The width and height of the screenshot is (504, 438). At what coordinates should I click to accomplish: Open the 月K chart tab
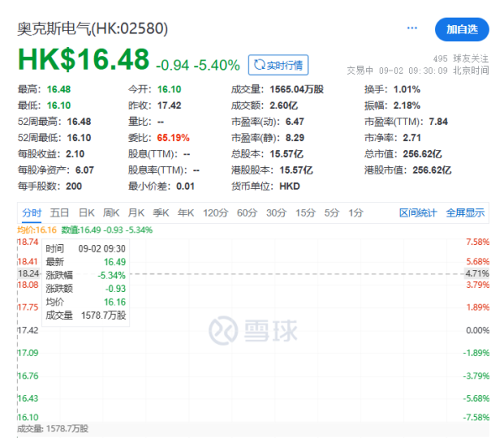click(136, 212)
